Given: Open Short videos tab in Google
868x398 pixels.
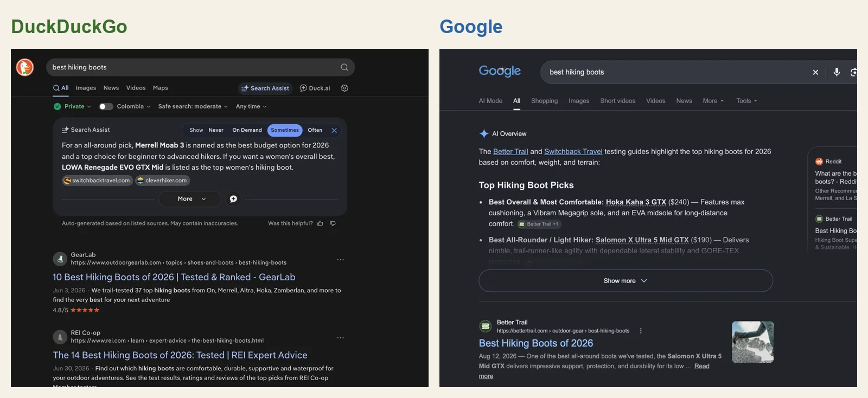Looking at the screenshot, I should pyautogui.click(x=617, y=101).
